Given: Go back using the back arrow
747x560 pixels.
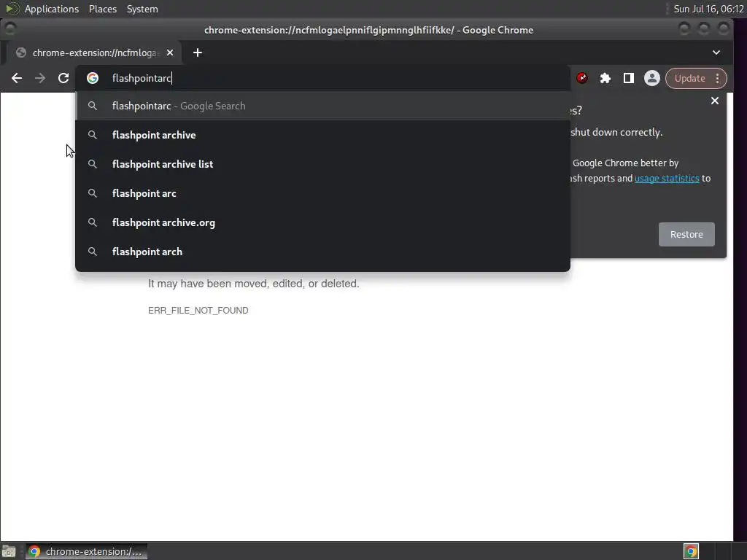Looking at the screenshot, I should pyautogui.click(x=17, y=78).
